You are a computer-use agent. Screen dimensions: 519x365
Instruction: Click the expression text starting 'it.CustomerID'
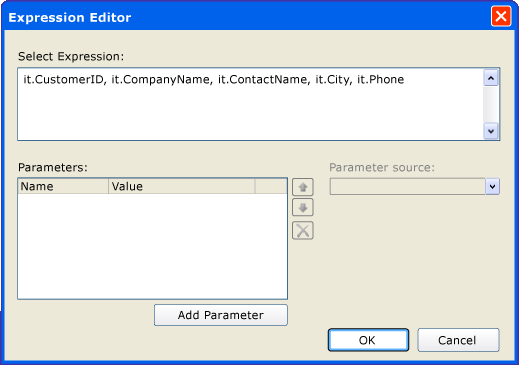[x=214, y=79]
